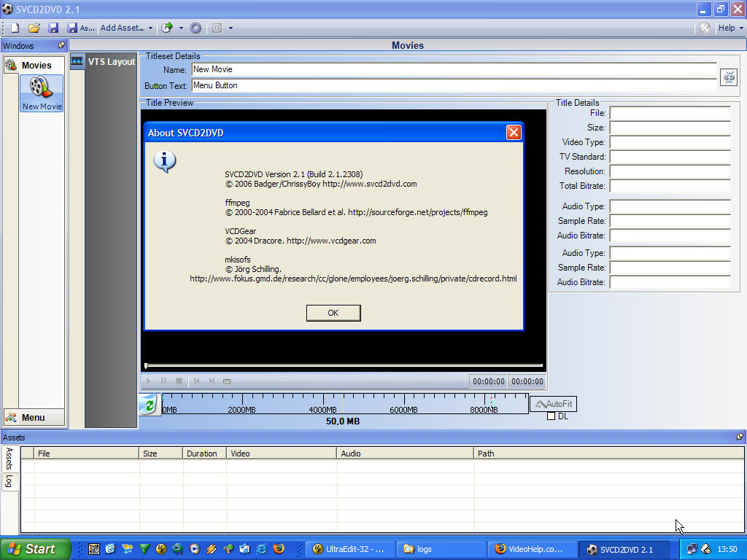The height and width of the screenshot is (560, 747).
Task: Click the previous chapter playback button
Action: 196,381
